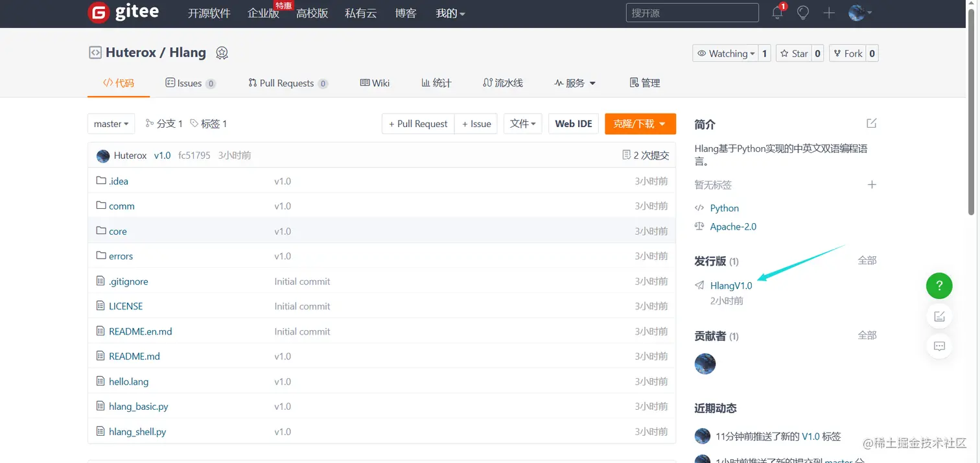This screenshot has width=980, height=463.
Task: Focus the 搜开源 search box
Action: (692, 12)
